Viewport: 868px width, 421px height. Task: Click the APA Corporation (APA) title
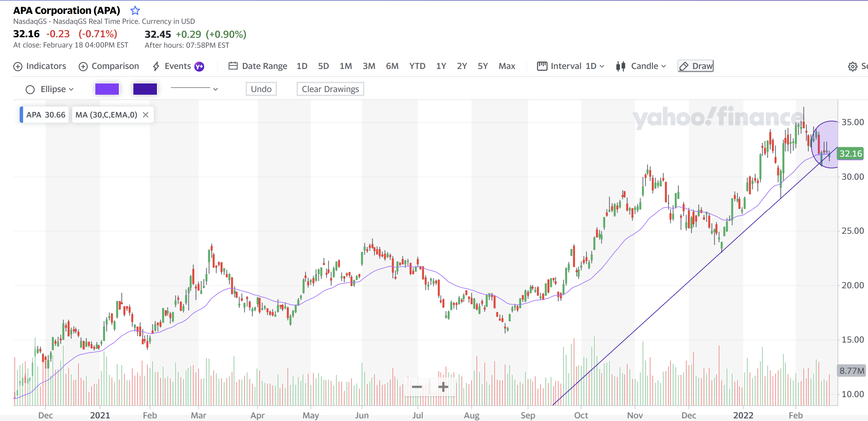click(67, 10)
